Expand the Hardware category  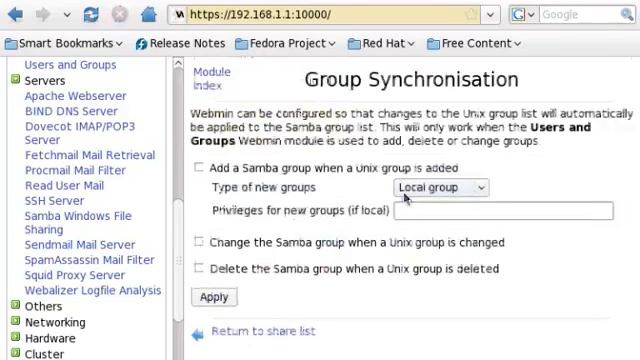pyautogui.click(x=15, y=337)
